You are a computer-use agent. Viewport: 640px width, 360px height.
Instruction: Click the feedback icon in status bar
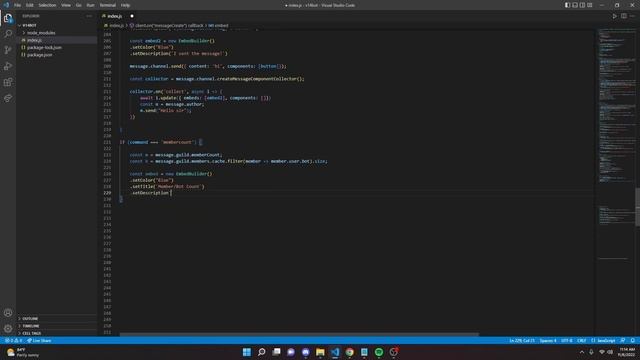622,340
